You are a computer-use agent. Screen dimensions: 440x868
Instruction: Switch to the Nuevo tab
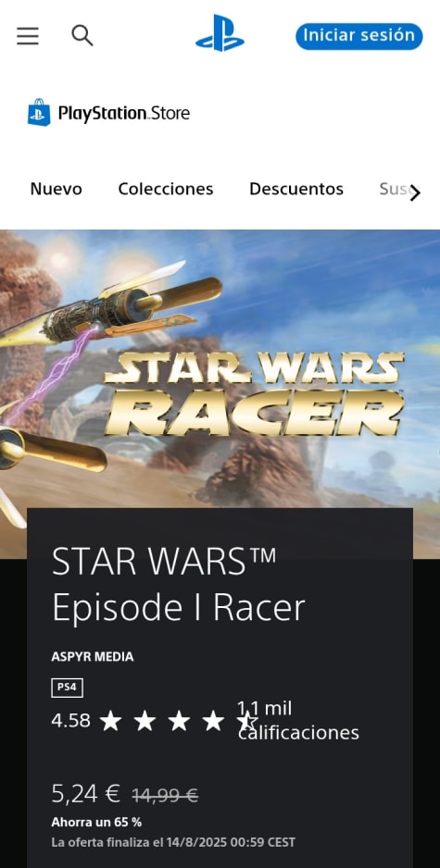point(56,189)
